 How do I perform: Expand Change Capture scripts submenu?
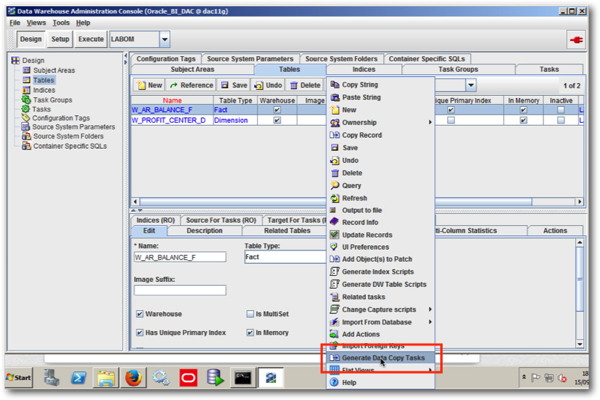(x=381, y=310)
